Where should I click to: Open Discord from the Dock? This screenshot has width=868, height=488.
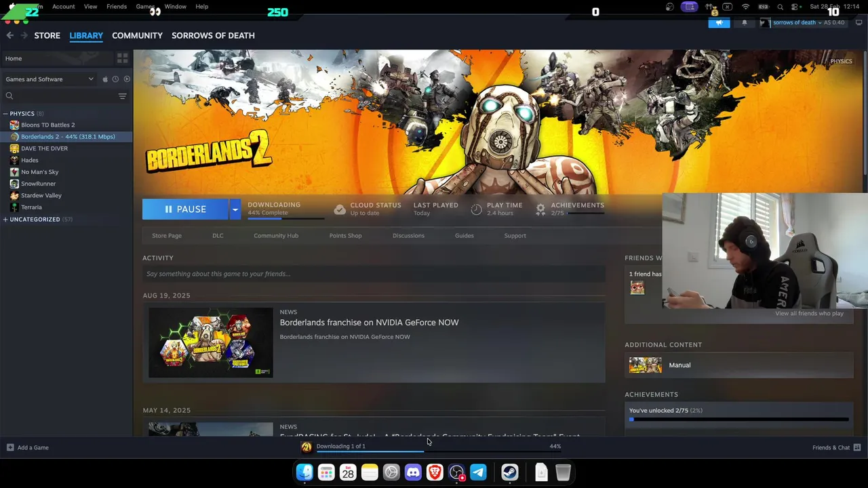(x=413, y=472)
